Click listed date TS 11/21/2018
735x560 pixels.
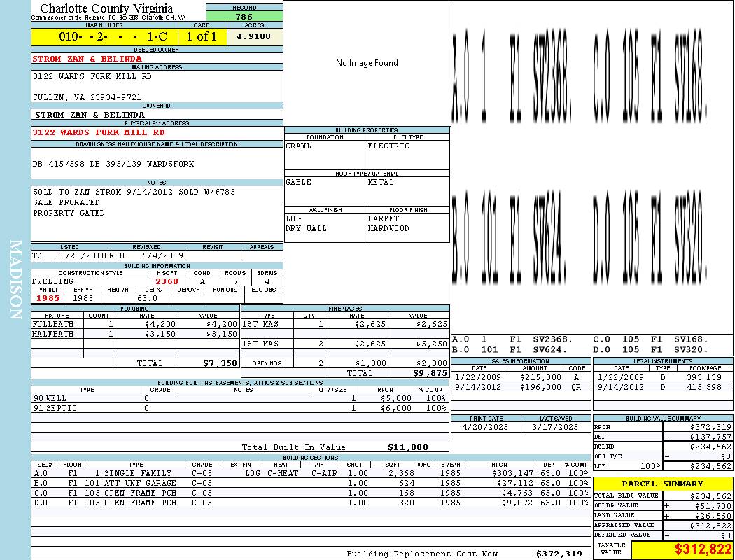click(69, 256)
